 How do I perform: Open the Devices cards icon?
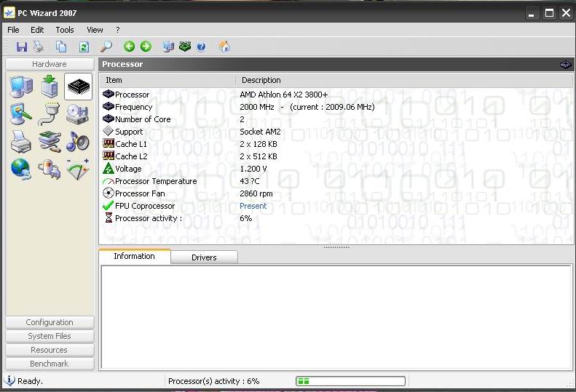tap(50, 142)
